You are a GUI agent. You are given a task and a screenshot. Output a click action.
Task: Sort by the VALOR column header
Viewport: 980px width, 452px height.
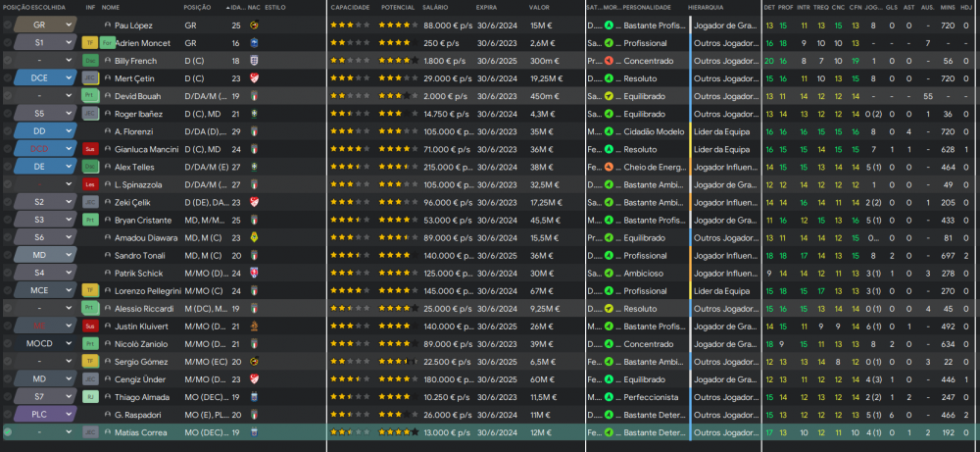coord(539,8)
